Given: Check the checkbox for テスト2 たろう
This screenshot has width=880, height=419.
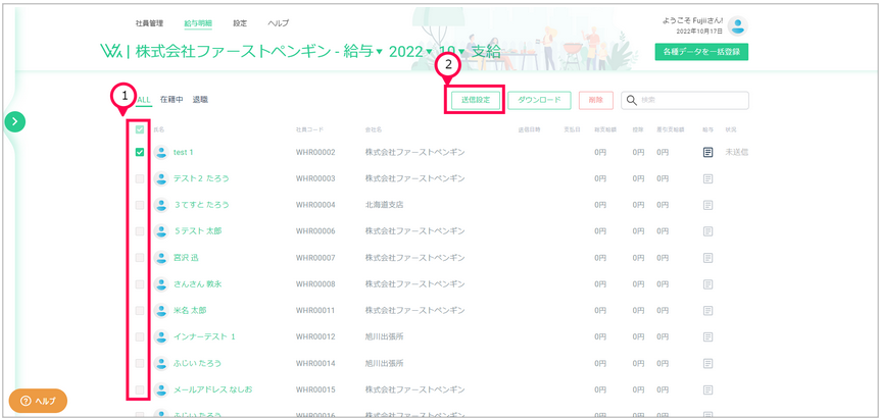Looking at the screenshot, I should click(140, 178).
